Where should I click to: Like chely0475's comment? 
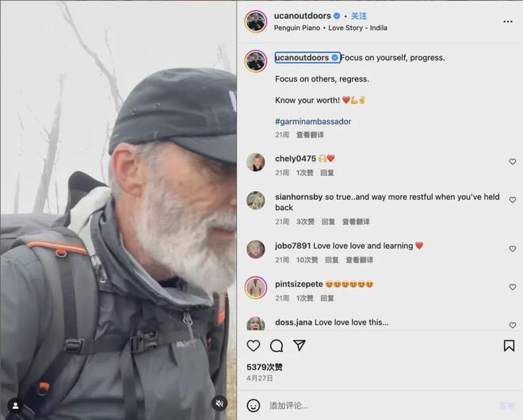(513, 162)
